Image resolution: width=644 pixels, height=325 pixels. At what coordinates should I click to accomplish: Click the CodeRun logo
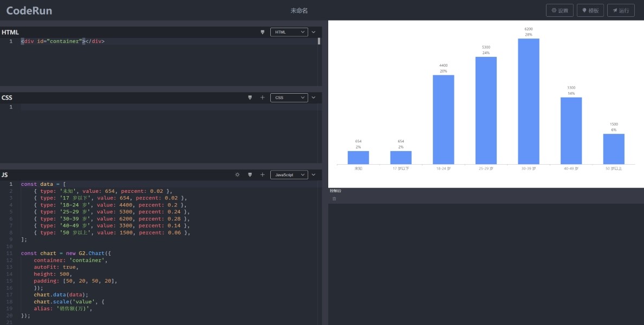click(29, 10)
